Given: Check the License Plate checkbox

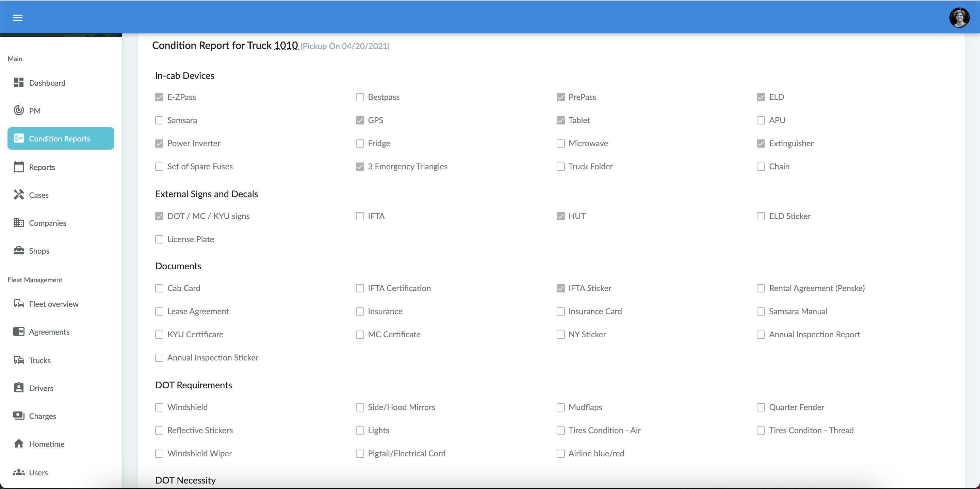Looking at the screenshot, I should click(159, 239).
